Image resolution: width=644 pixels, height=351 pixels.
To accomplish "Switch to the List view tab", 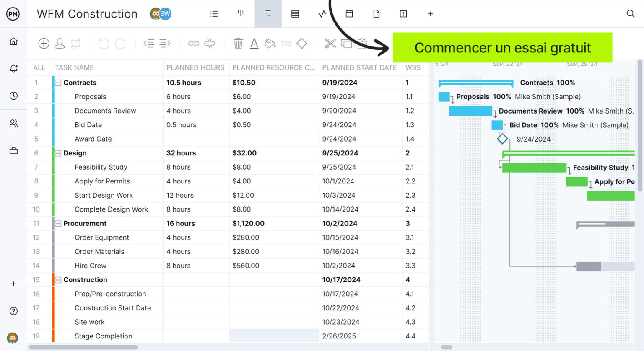I will tap(214, 14).
